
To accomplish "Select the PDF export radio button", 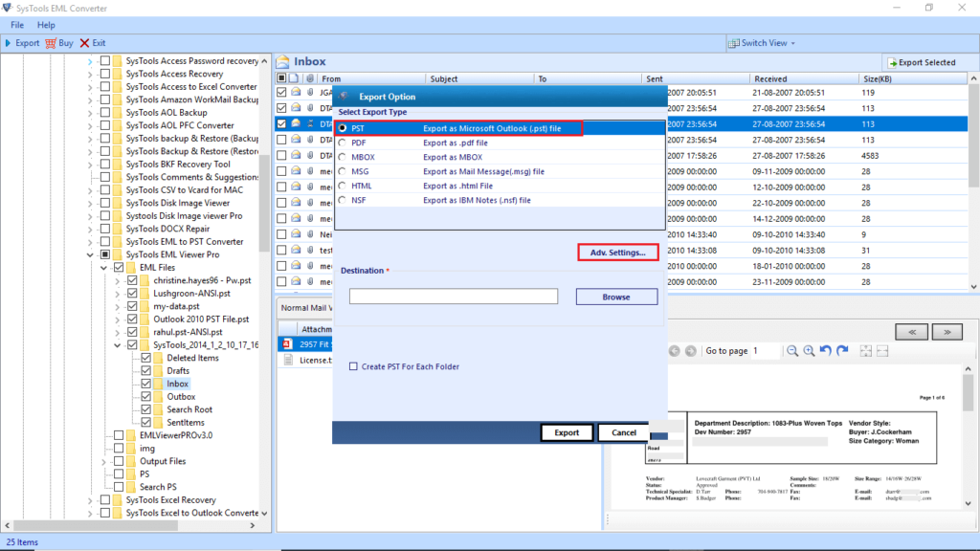I will click(342, 142).
